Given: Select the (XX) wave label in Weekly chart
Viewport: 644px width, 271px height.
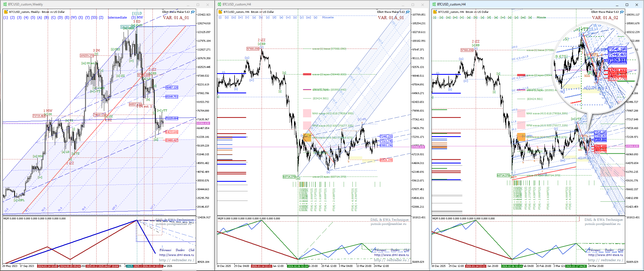Looking at the screenshot, I should (94, 17).
